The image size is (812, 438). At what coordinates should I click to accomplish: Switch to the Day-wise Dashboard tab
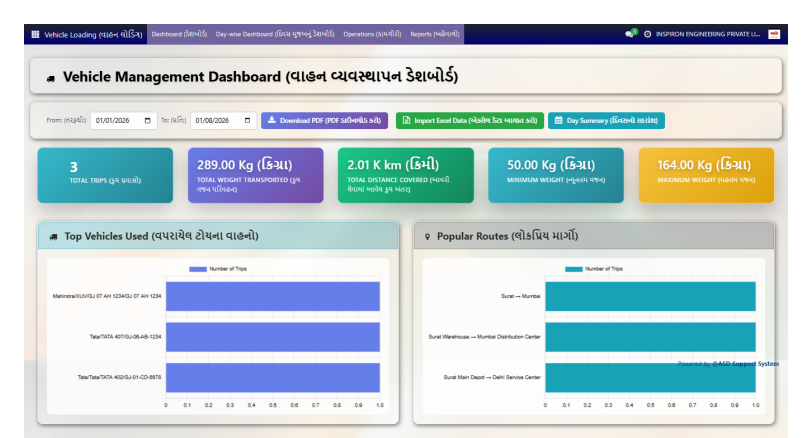[275, 34]
